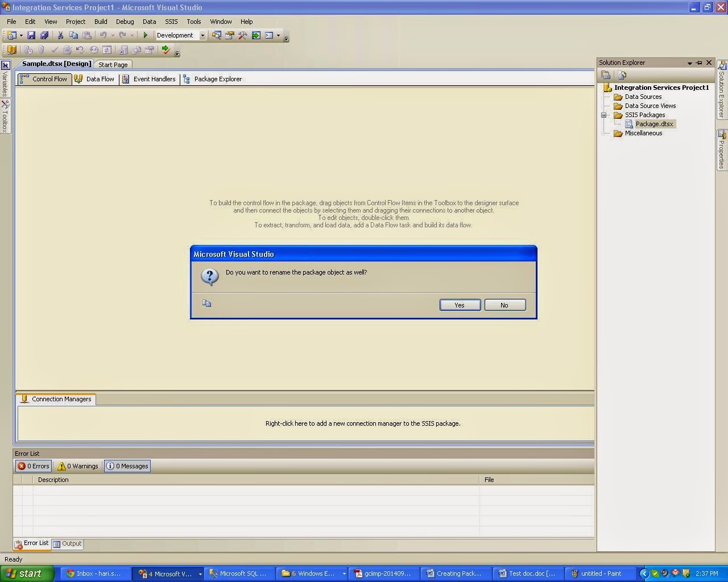728x582 pixels.
Task: Open the dropdown arrow beside the Command Window icon
Action: pos(278,35)
